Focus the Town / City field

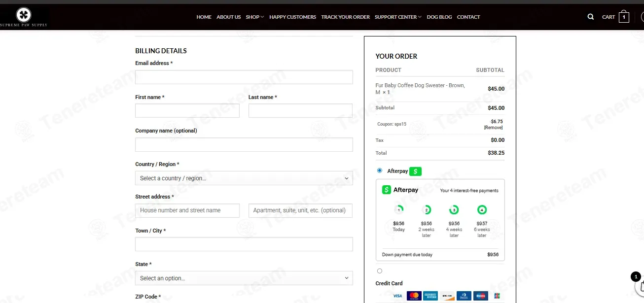click(244, 244)
